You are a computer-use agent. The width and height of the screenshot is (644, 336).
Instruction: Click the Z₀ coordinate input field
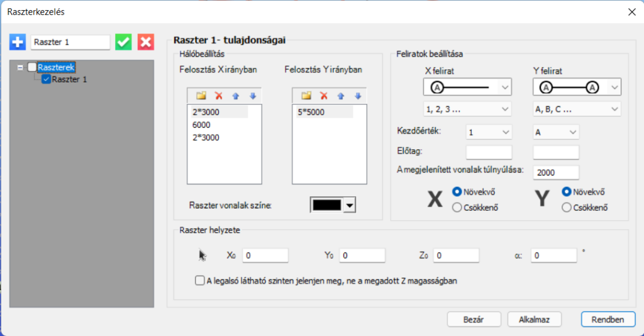coord(456,255)
